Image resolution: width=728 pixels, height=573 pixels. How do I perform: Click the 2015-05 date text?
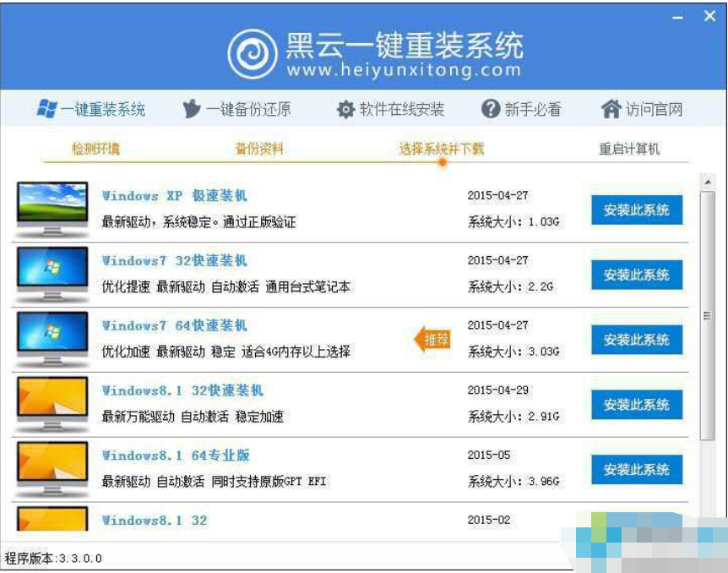(488, 455)
